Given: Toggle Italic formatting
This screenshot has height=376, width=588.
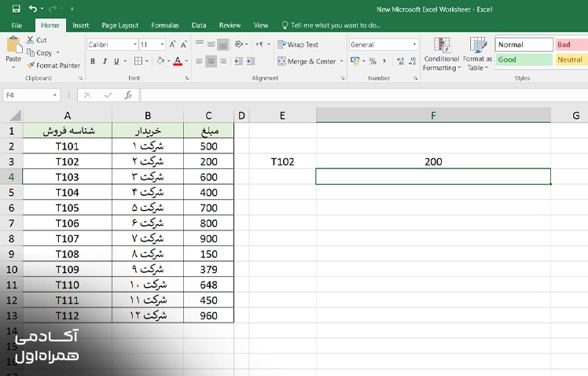Looking at the screenshot, I should coord(105,61).
